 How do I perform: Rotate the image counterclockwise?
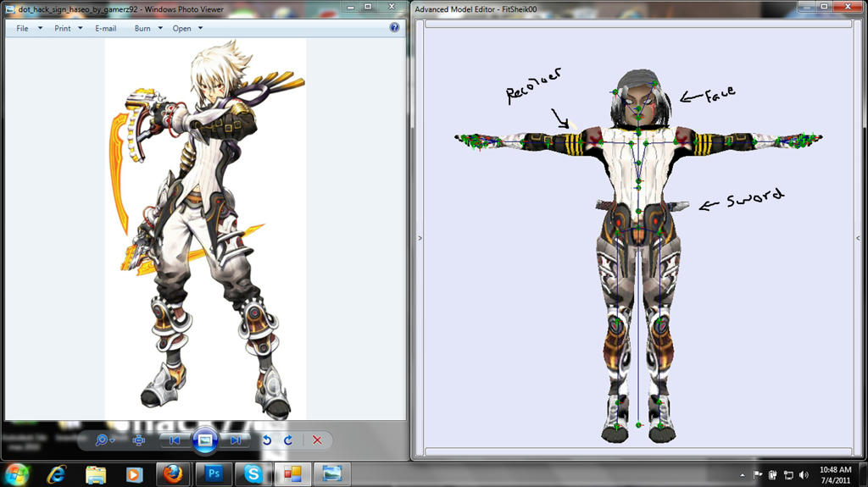pos(267,440)
